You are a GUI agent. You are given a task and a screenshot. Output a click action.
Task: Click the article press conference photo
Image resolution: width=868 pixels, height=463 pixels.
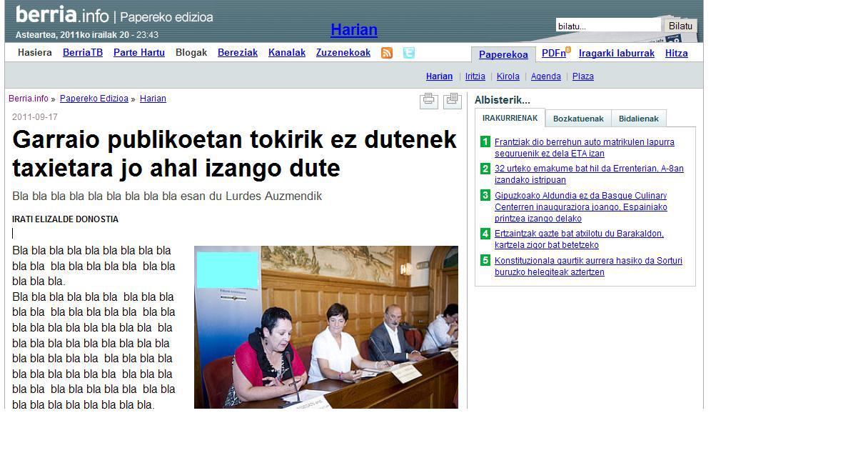[x=326, y=327]
